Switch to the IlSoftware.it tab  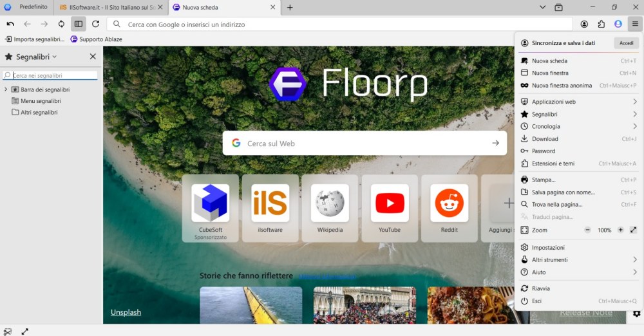111,7
